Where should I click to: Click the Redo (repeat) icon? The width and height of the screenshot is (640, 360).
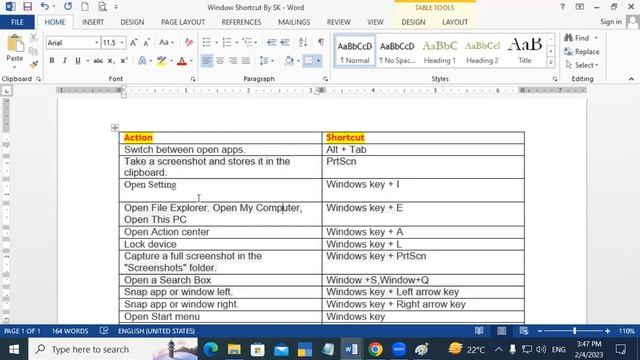(x=68, y=7)
